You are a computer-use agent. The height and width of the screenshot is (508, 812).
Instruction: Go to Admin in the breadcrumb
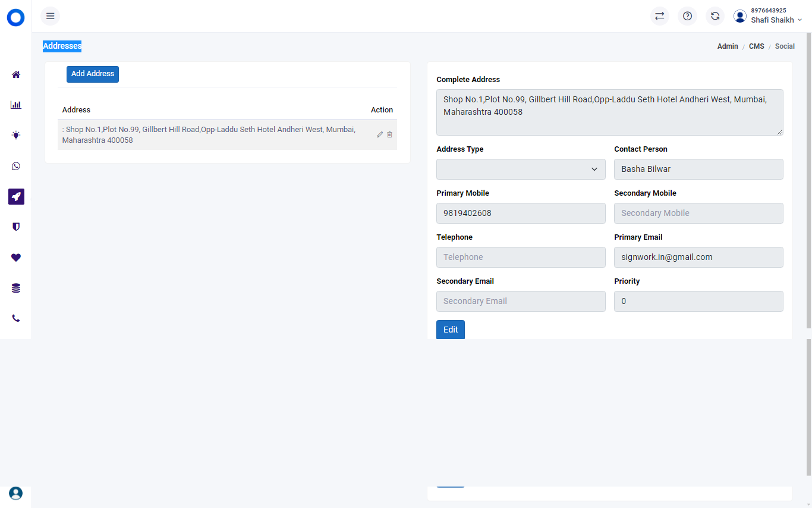[x=728, y=46]
